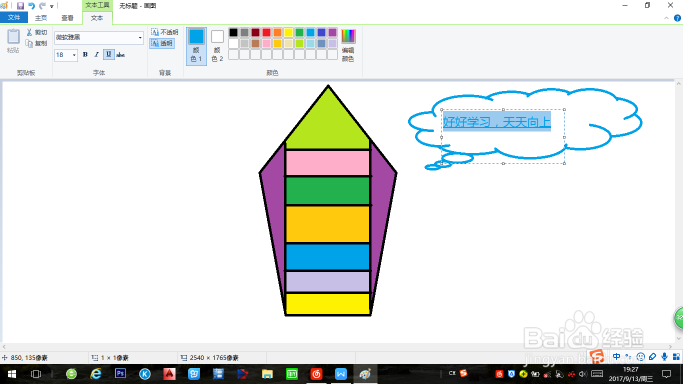The width and height of the screenshot is (683, 384).
Task: Toggle Sogou input 中 language indicator
Action: click(x=616, y=357)
